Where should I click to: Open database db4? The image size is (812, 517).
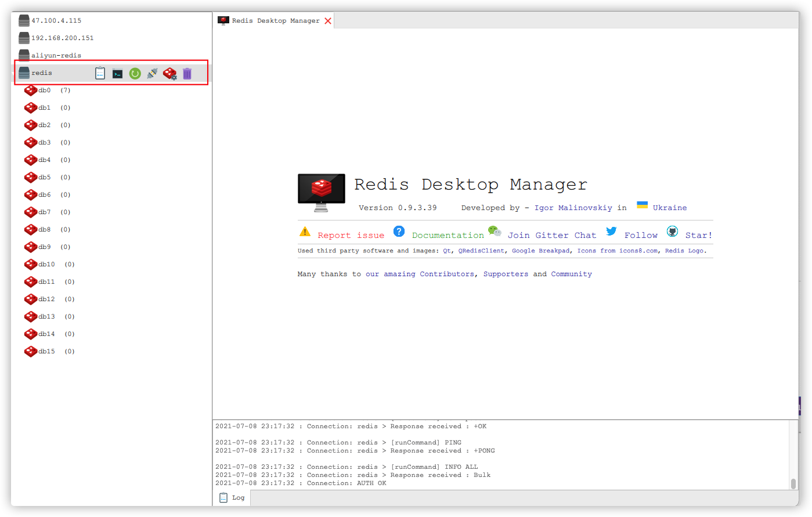click(47, 160)
